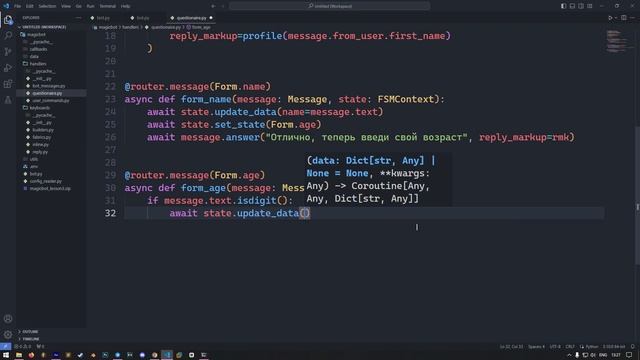
Task: Click UTF-8 encoding in status bar
Action: (555, 347)
